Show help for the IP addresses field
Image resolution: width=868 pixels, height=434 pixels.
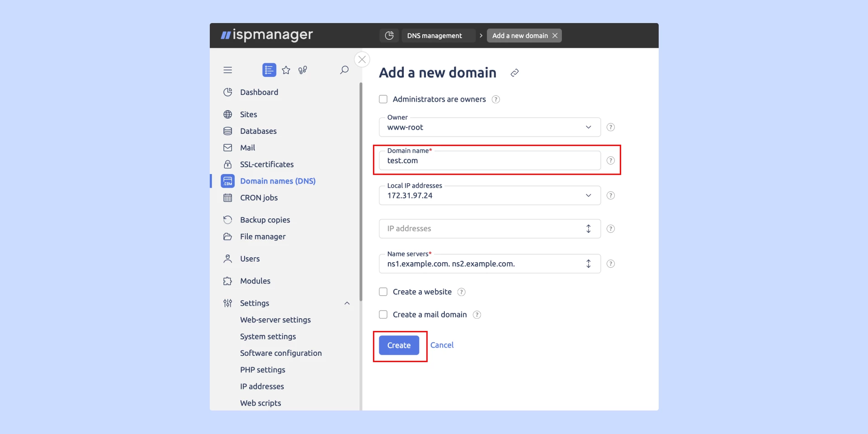(610, 229)
